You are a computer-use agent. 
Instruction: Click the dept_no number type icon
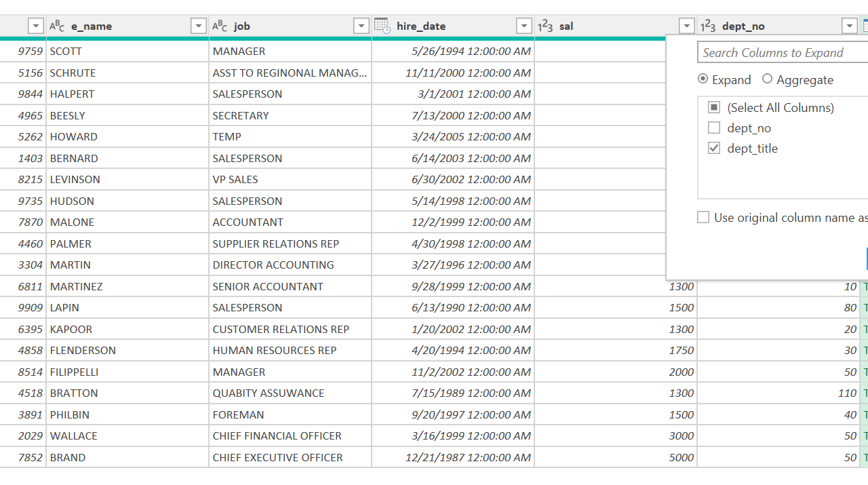[x=708, y=26]
